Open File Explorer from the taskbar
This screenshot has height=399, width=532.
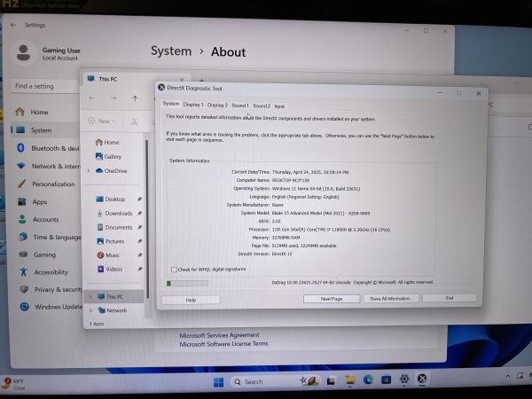[x=350, y=380]
